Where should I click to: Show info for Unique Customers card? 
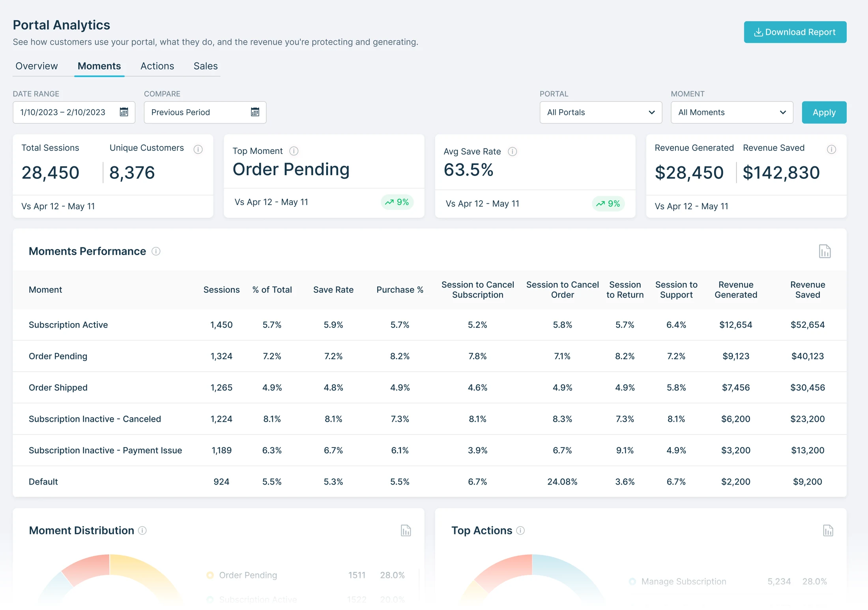tap(198, 149)
